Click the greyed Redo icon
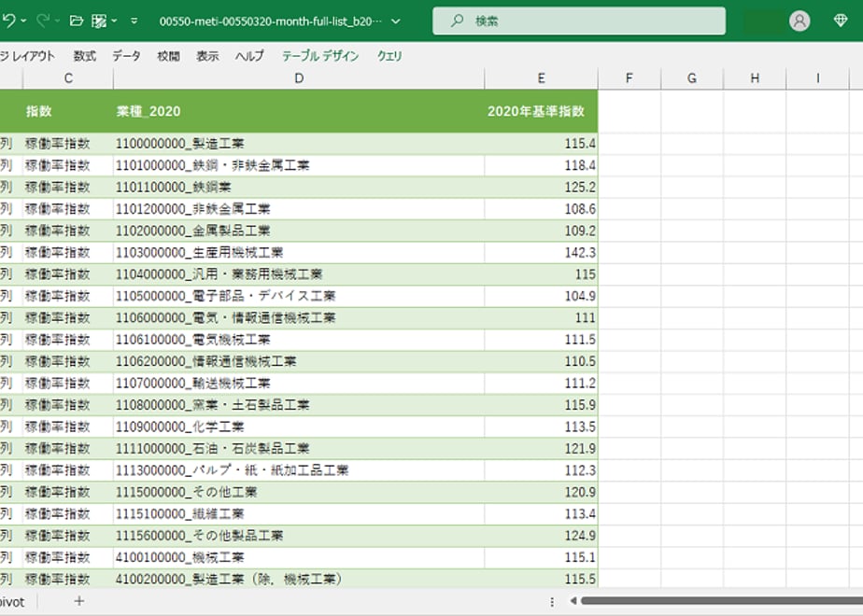The image size is (863, 616). 43,21
